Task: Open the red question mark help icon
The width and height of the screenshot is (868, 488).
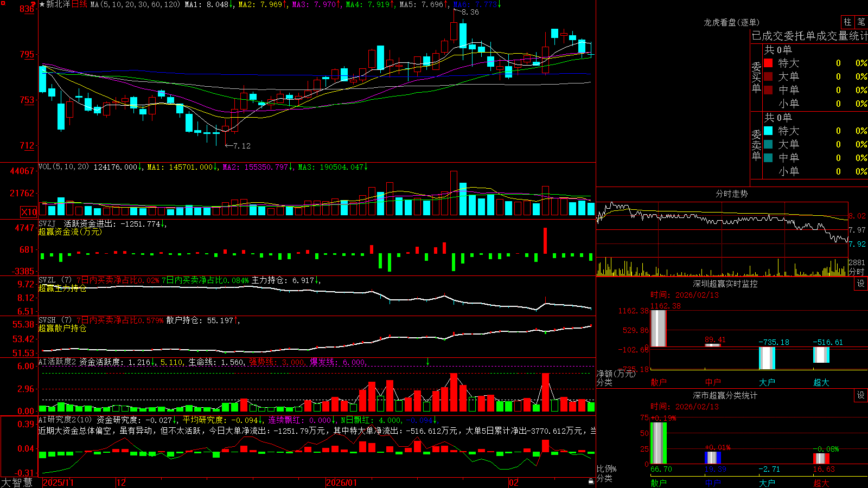Action: click(34, 4)
